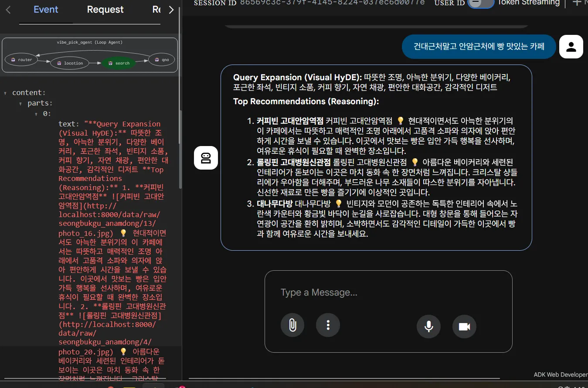Collapse the content tree node
This screenshot has height=388, width=588.
tap(5, 93)
